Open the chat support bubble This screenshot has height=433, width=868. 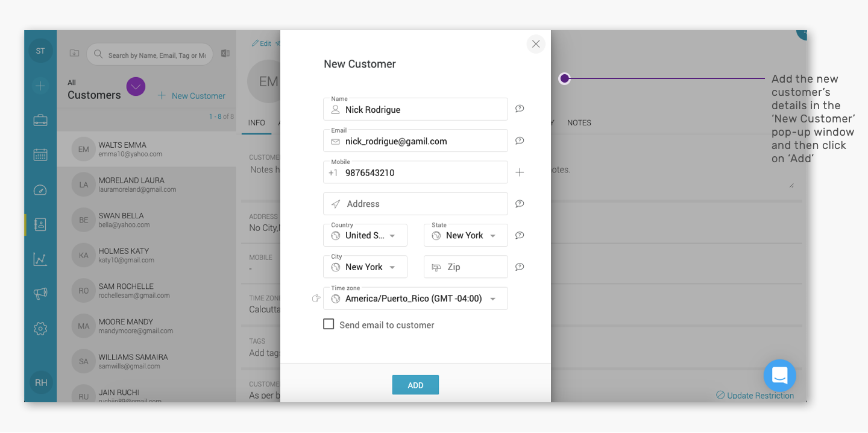[780, 376]
